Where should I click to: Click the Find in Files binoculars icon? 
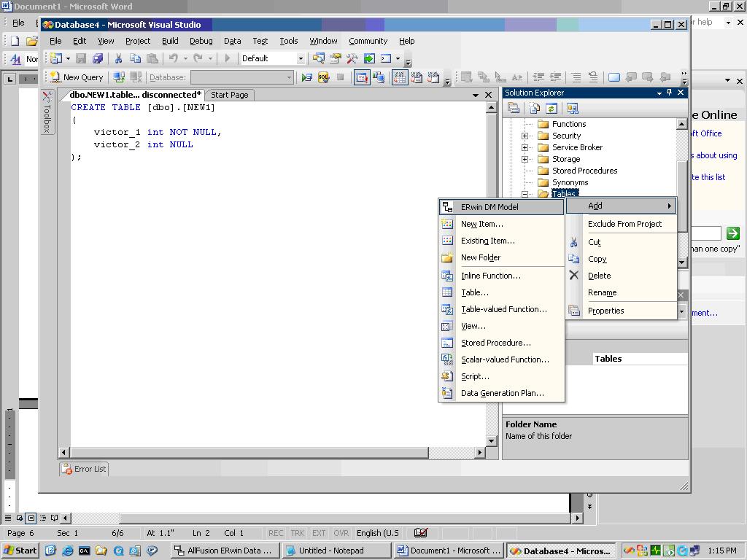pyautogui.click(x=318, y=58)
